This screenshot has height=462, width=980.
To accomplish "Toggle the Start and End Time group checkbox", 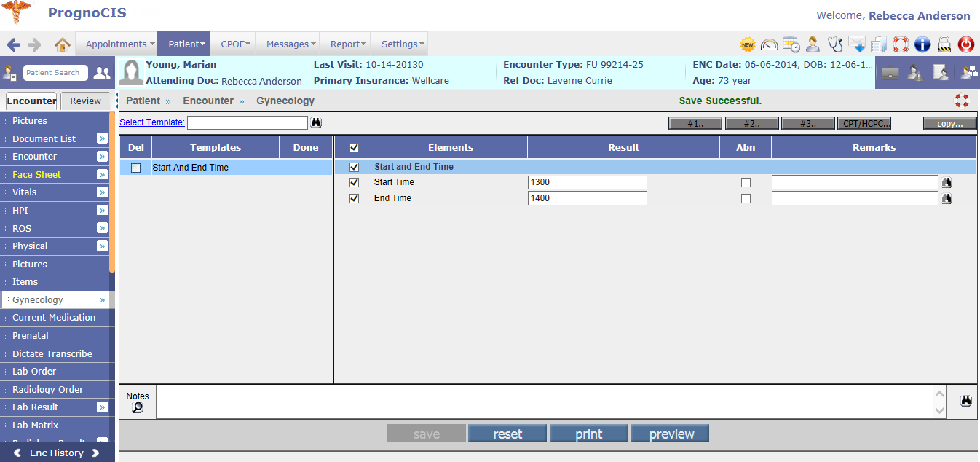I will tap(355, 167).
